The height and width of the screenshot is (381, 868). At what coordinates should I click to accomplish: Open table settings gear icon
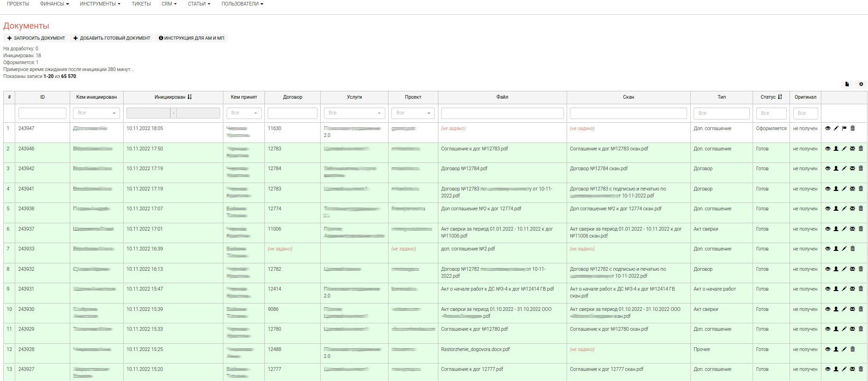click(x=861, y=84)
